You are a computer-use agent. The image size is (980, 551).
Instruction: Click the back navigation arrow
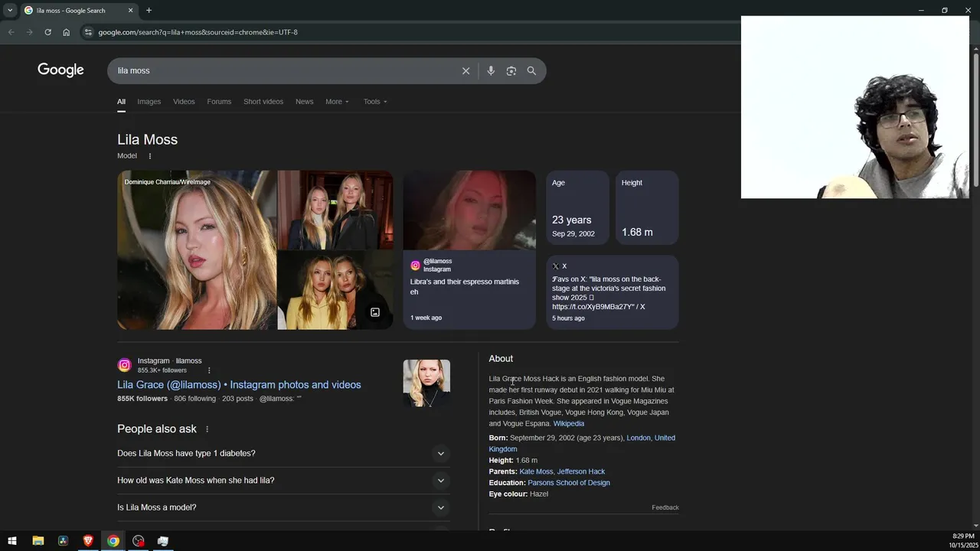11,32
